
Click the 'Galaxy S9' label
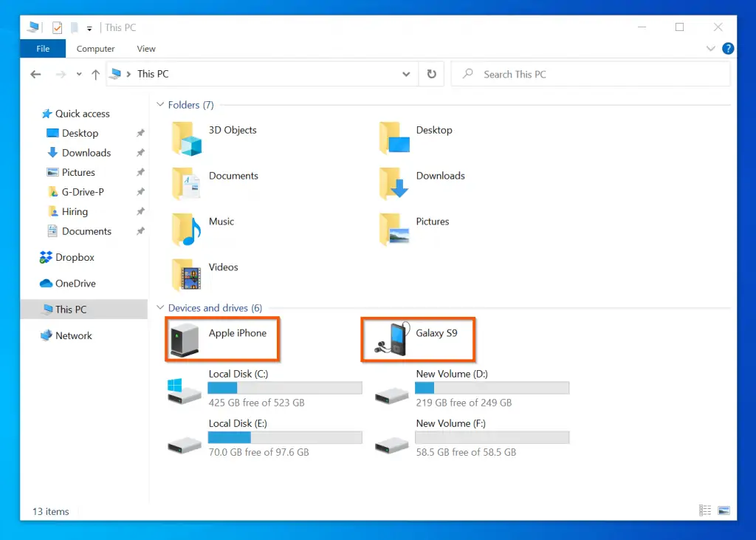pyautogui.click(x=437, y=333)
